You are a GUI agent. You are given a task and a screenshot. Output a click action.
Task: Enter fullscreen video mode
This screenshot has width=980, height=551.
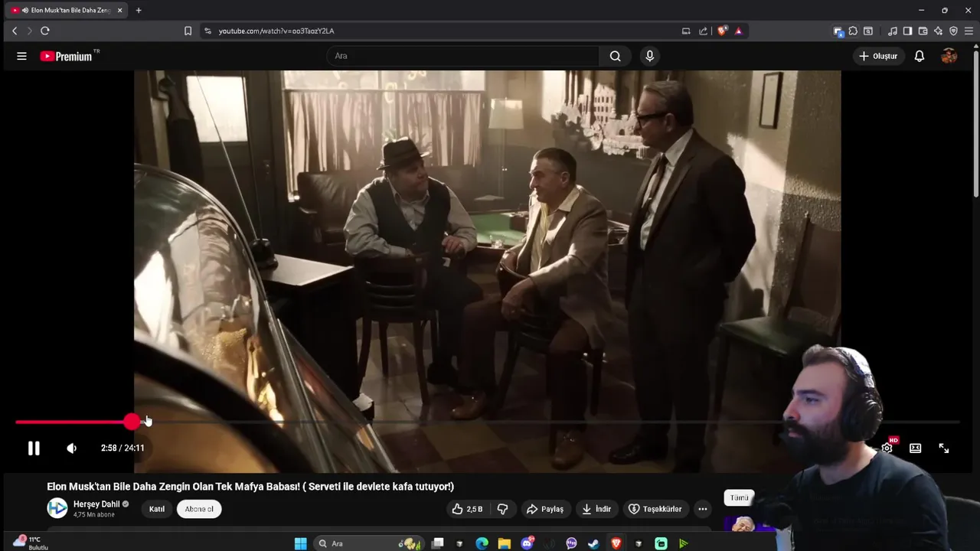coord(944,448)
